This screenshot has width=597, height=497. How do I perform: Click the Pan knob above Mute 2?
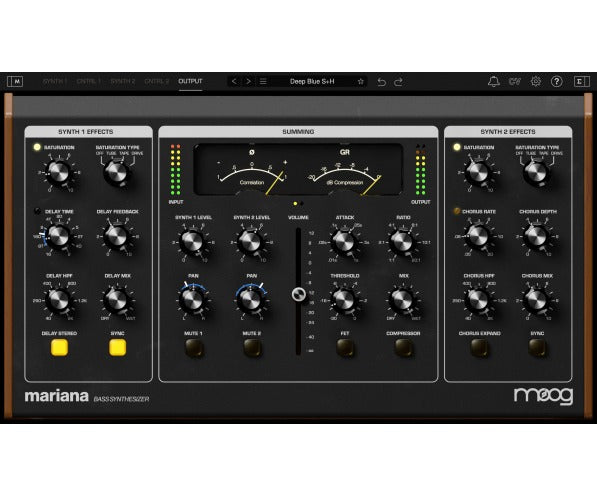[251, 300]
